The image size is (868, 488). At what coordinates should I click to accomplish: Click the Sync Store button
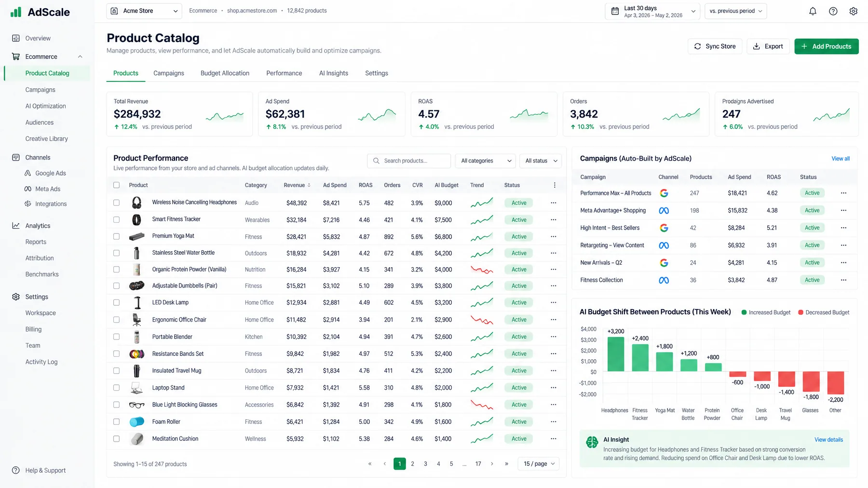pos(715,46)
